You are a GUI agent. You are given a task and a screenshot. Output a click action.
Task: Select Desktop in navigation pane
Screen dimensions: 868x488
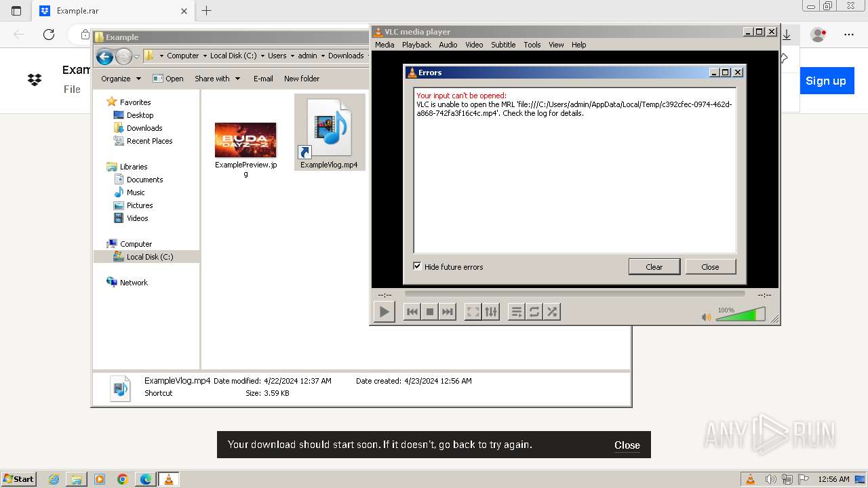point(134,115)
